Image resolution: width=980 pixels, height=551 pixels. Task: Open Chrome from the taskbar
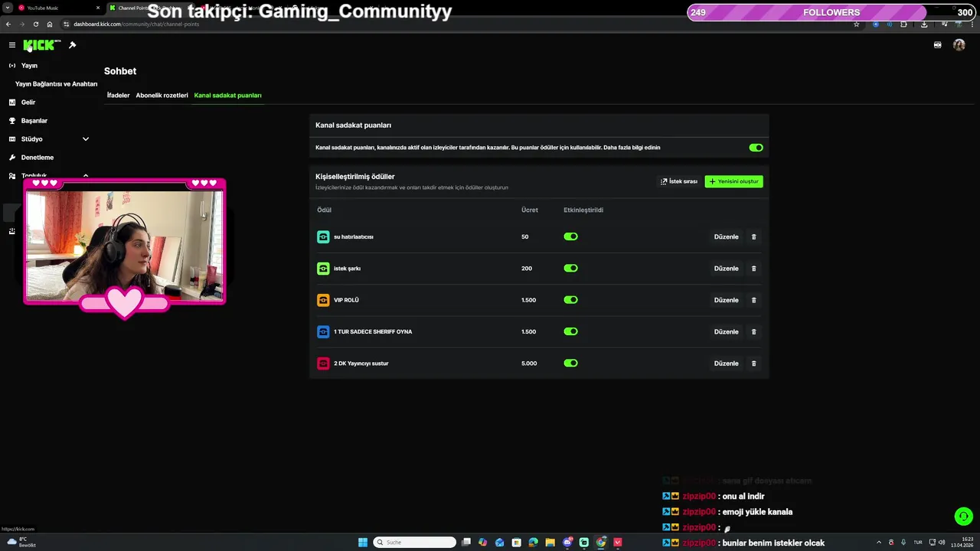coord(601,543)
